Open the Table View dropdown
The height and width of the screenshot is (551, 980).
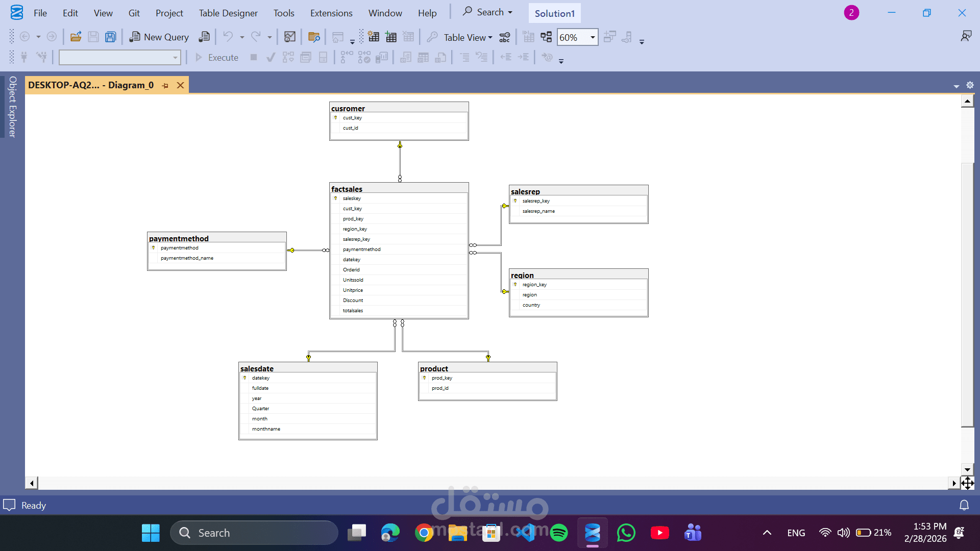point(468,37)
